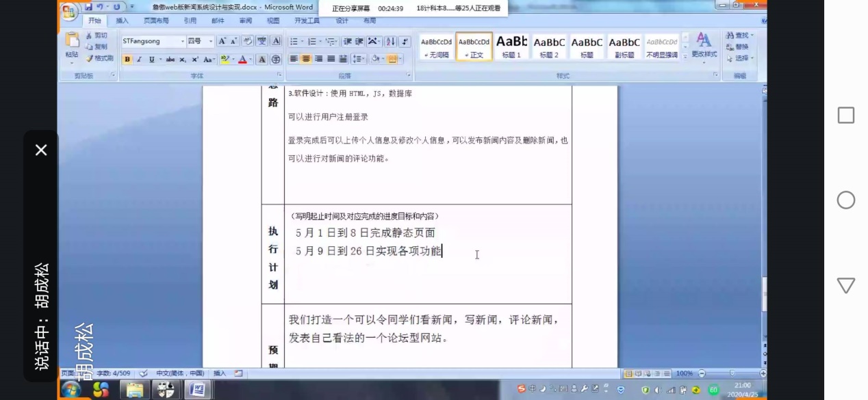The image size is (868, 400).
Task: Apply the text highlight color tool
Action: (x=225, y=59)
